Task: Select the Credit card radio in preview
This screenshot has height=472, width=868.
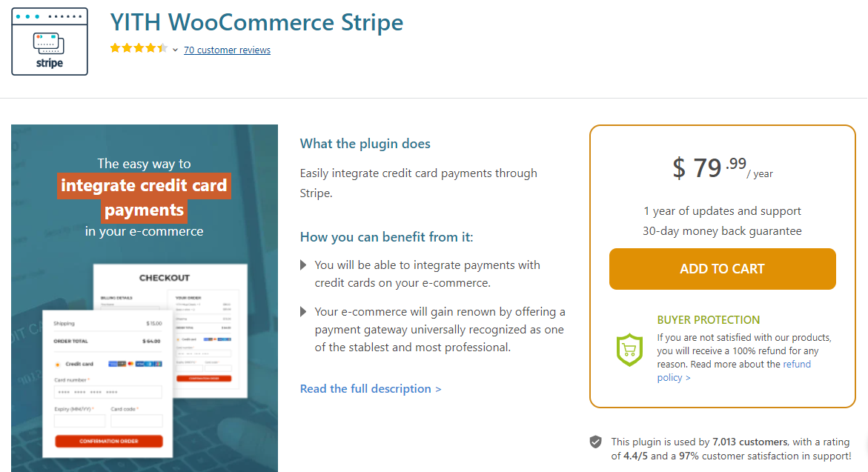Action: coord(57,364)
